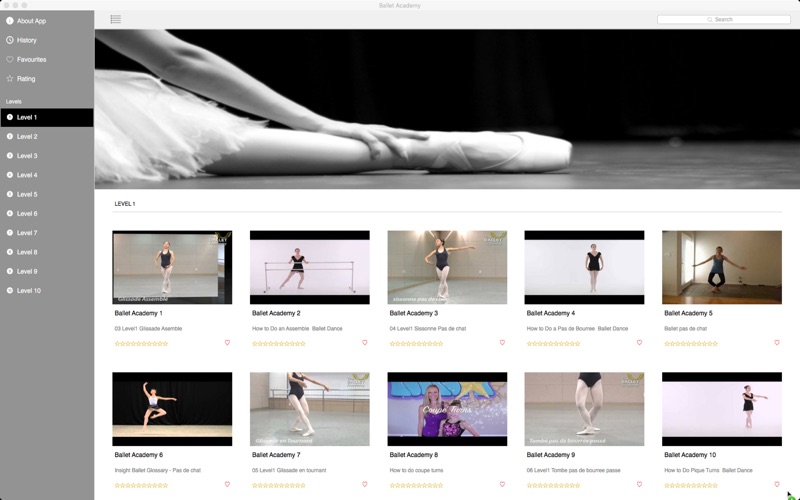Select the Level 2 sidebar icon

click(10, 137)
